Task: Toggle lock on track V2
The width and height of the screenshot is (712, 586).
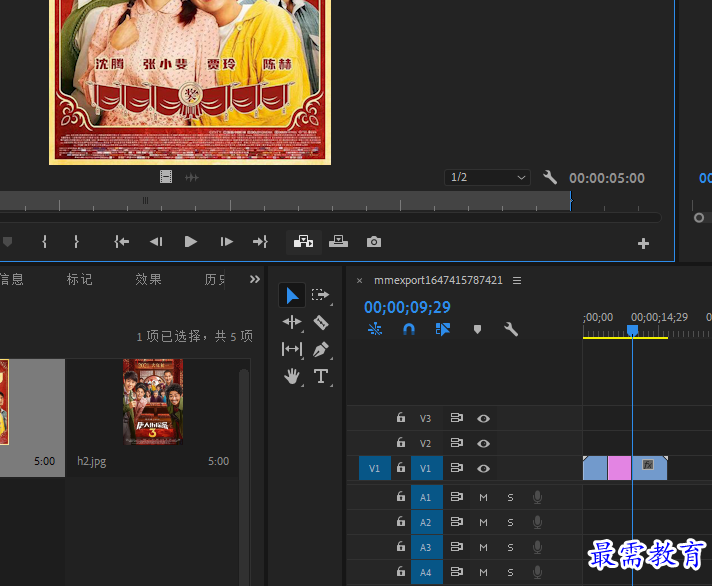Action: click(x=400, y=443)
